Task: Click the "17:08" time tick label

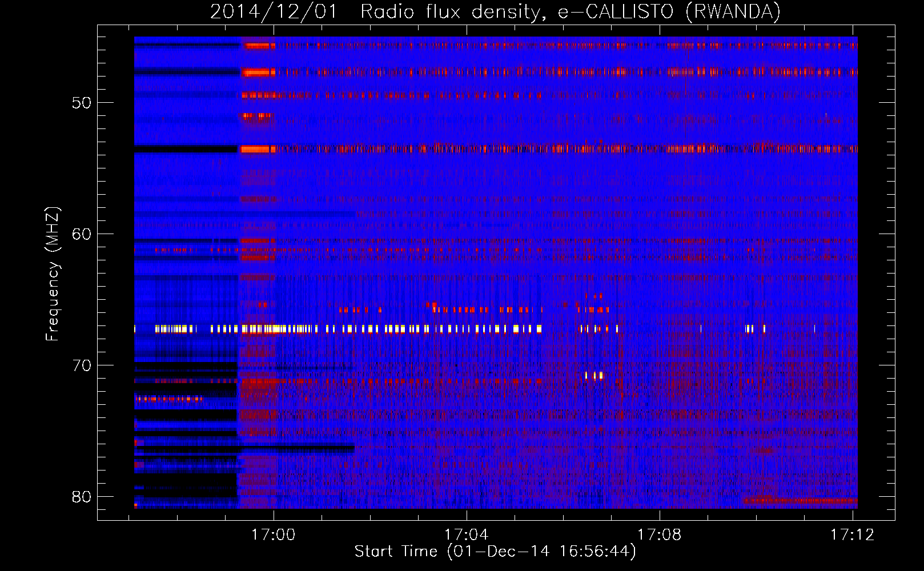Action: tap(660, 534)
